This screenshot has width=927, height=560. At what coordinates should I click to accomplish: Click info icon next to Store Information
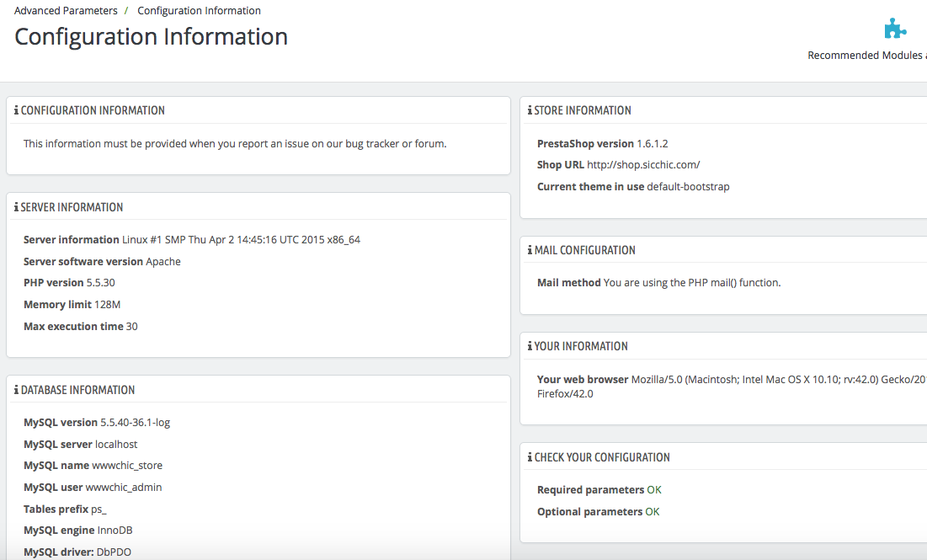click(x=530, y=110)
